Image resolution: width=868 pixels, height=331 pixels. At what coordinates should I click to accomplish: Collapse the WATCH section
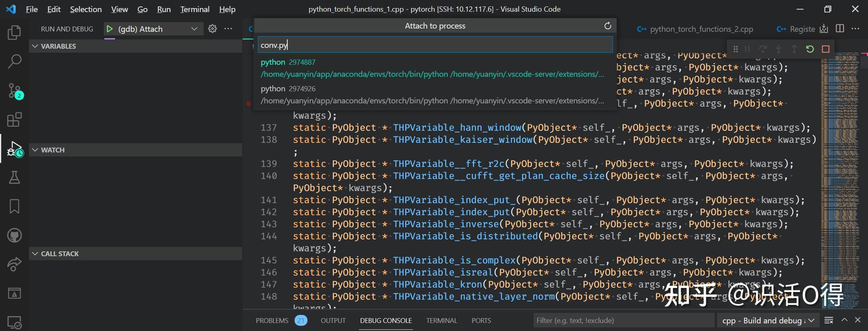[35, 150]
